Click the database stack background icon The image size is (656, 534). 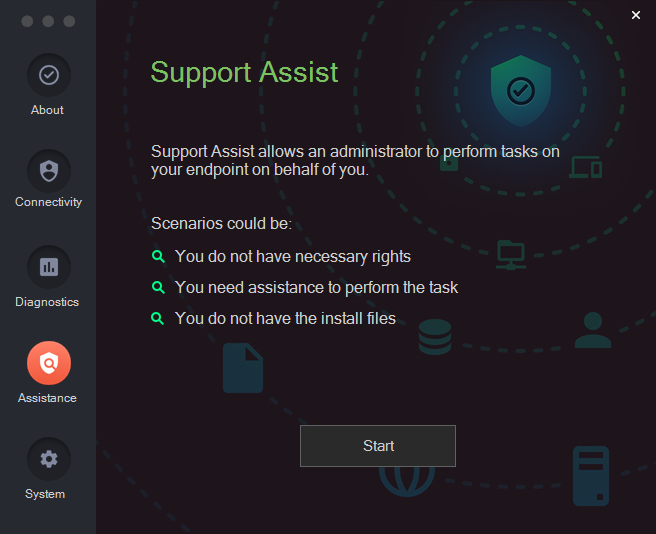pyautogui.click(x=435, y=337)
